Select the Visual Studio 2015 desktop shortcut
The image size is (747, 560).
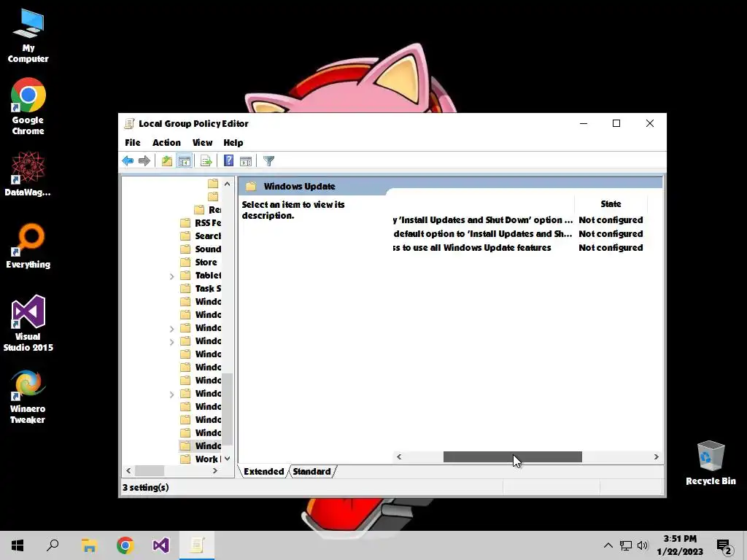pyautogui.click(x=28, y=323)
